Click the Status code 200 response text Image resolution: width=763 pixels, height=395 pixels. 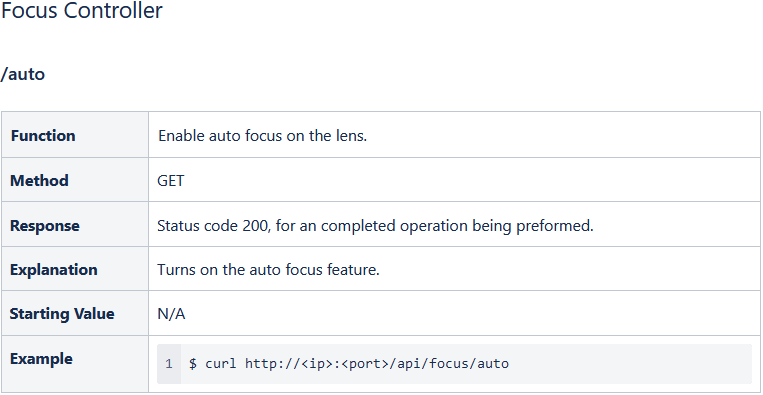[375, 226]
